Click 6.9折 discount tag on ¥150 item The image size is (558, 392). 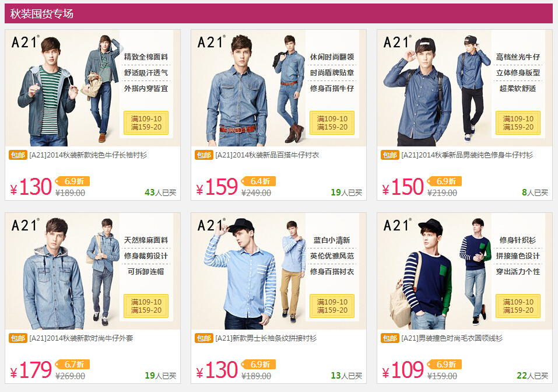[x=445, y=181]
